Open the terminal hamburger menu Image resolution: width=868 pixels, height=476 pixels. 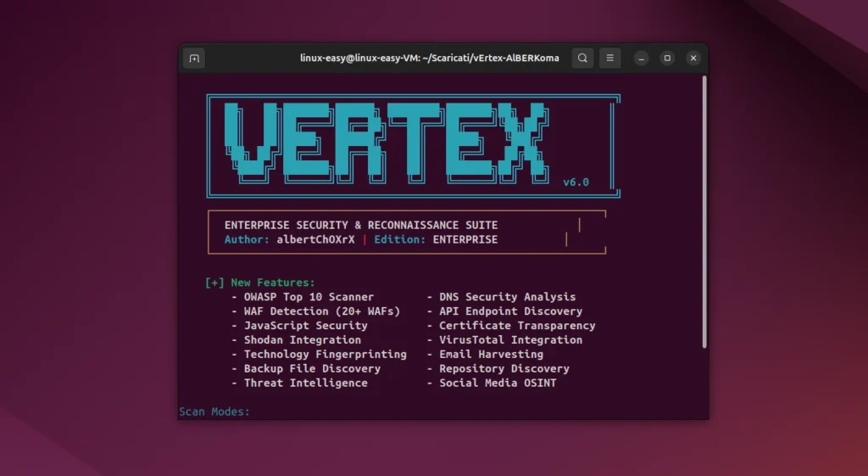[x=610, y=58]
